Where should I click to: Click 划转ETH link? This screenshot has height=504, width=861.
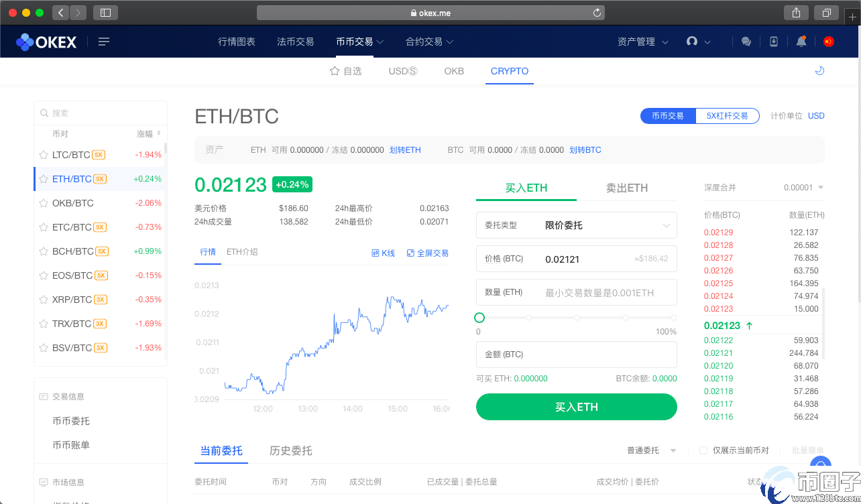click(405, 150)
